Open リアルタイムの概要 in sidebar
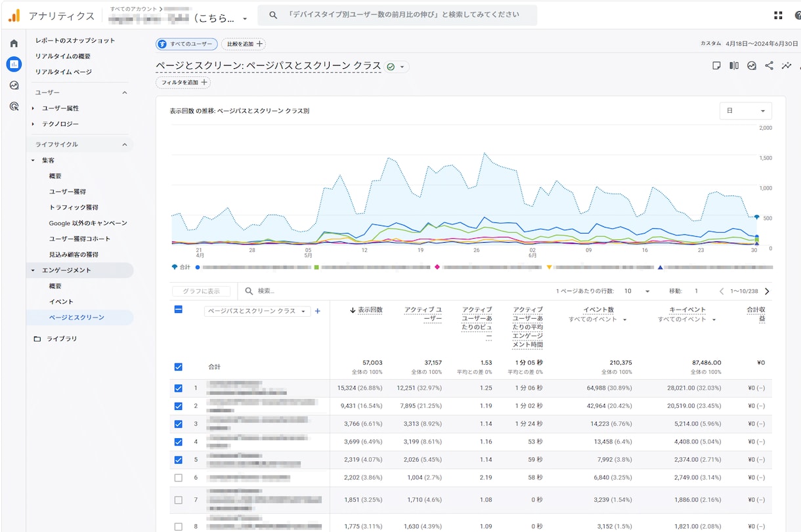 [63, 56]
